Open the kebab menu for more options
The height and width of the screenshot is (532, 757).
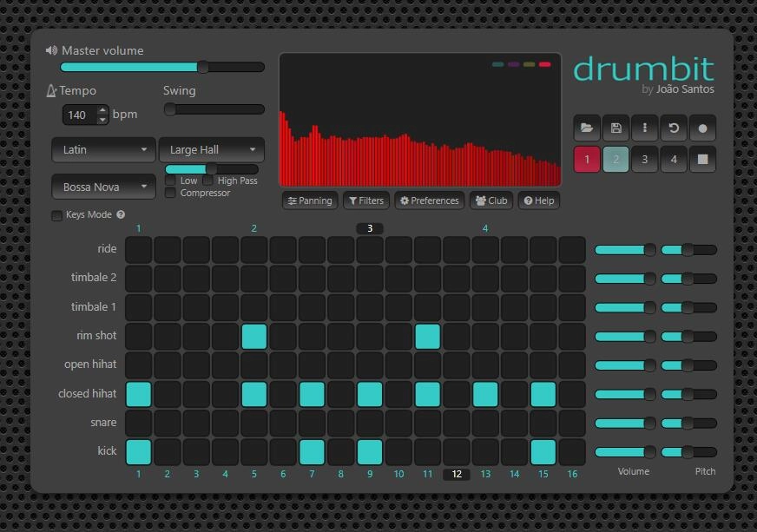[x=644, y=128]
